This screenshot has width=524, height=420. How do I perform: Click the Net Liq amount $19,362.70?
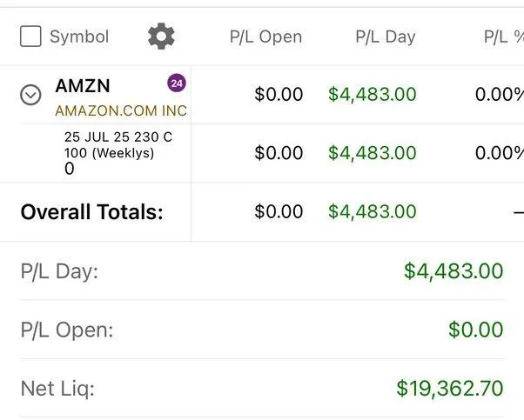pyautogui.click(x=449, y=388)
